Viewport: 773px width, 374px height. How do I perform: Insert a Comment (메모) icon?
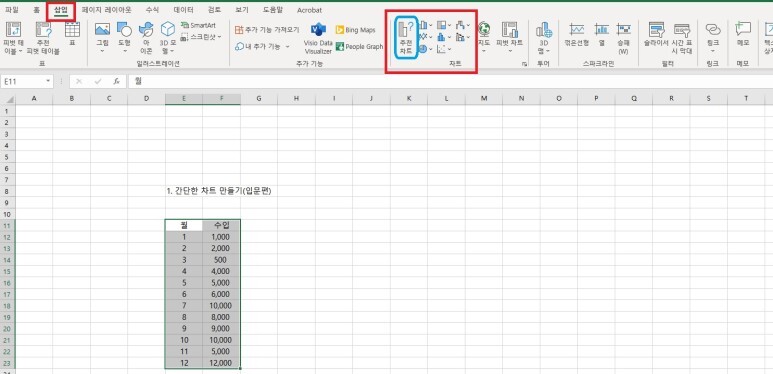742,34
